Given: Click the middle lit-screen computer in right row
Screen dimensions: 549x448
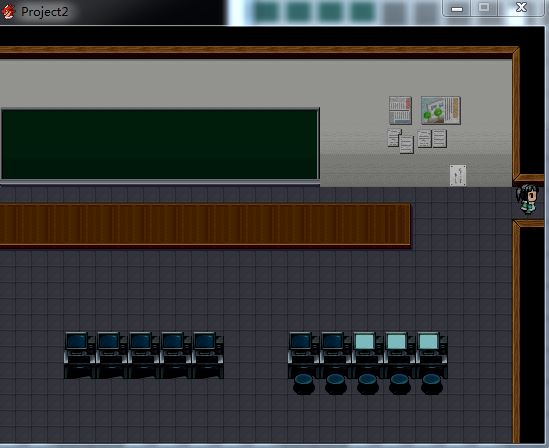Looking at the screenshot, I should 399,354.
